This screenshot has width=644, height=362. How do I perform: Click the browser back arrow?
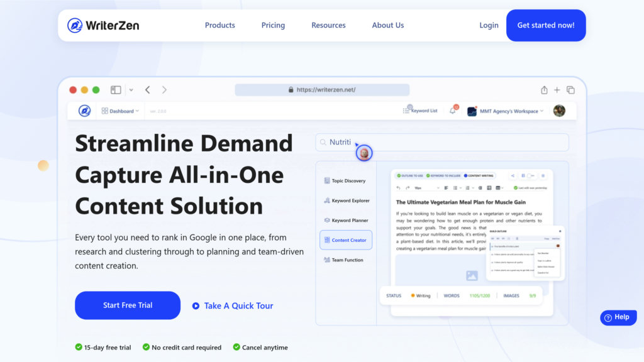point(147,89)
